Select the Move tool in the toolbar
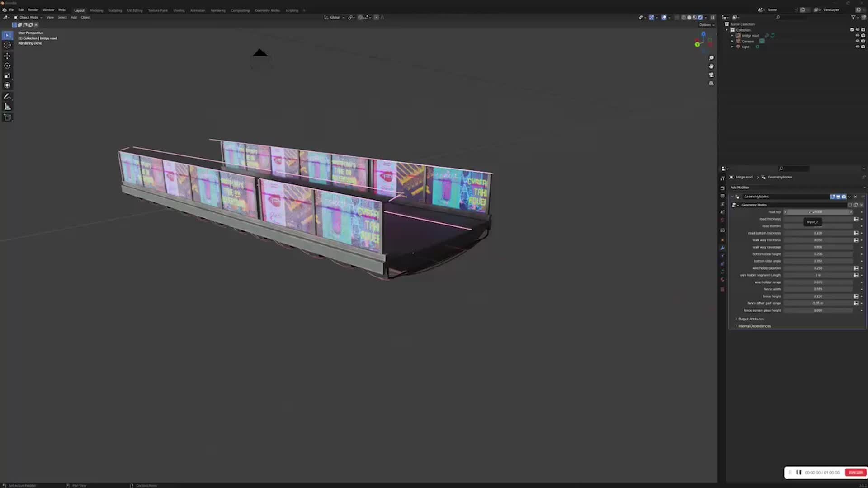 coord(7,56)
